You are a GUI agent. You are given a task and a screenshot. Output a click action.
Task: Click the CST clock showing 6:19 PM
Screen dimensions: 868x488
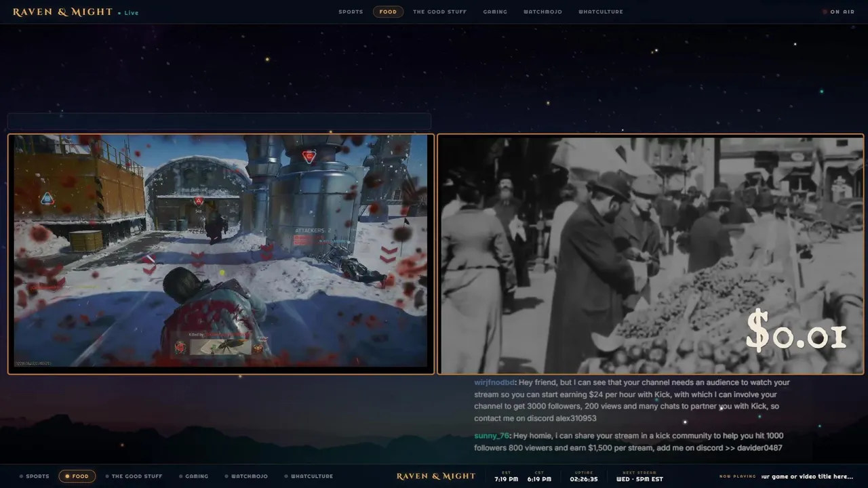click(x=539, y=476)
